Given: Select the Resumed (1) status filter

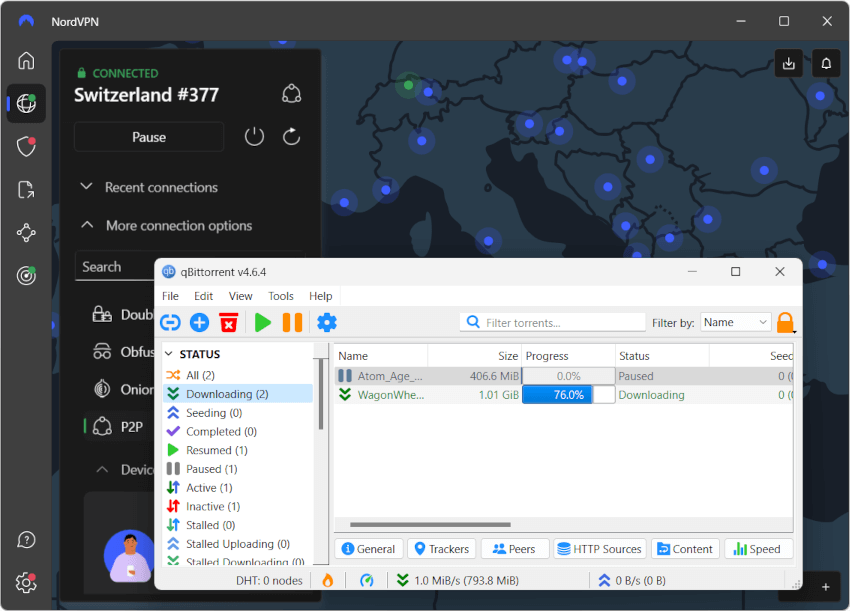Looking at the screenshot, I should pos(238,451).
